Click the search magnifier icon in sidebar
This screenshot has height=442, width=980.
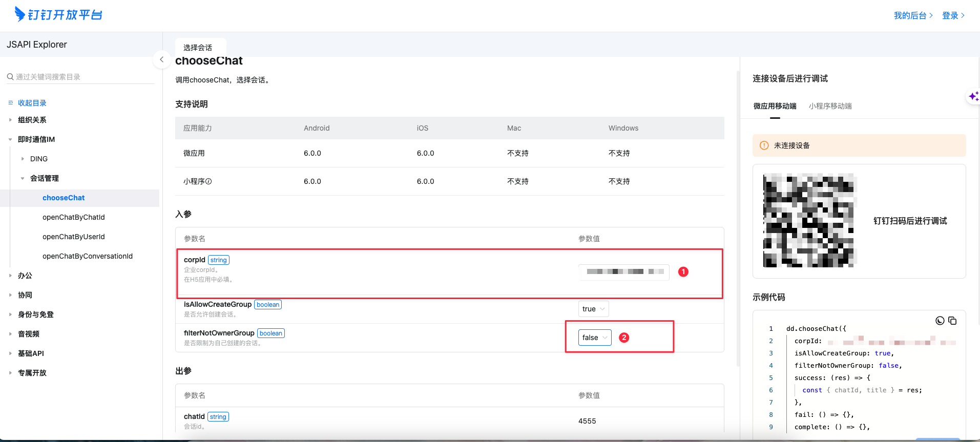pyautogui.click(x=10, y=77)
